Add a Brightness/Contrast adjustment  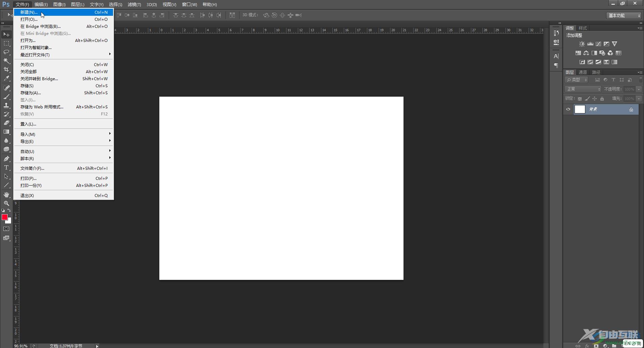pyautogui.click(x=582, y=44)
